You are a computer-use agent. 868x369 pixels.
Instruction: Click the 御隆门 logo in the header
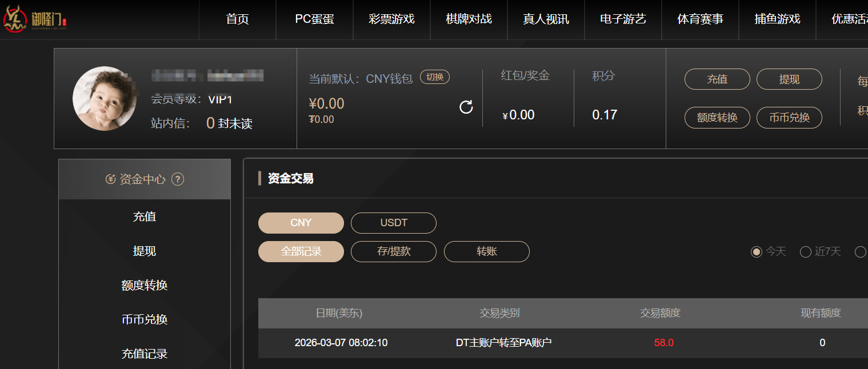tap(35, 19)
